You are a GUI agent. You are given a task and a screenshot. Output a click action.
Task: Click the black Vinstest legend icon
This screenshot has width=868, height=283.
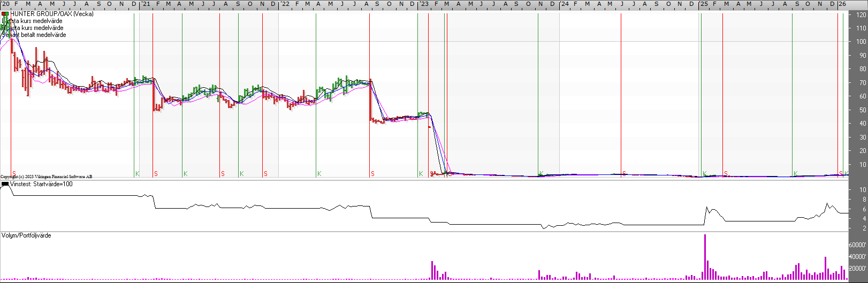(5, 184)
